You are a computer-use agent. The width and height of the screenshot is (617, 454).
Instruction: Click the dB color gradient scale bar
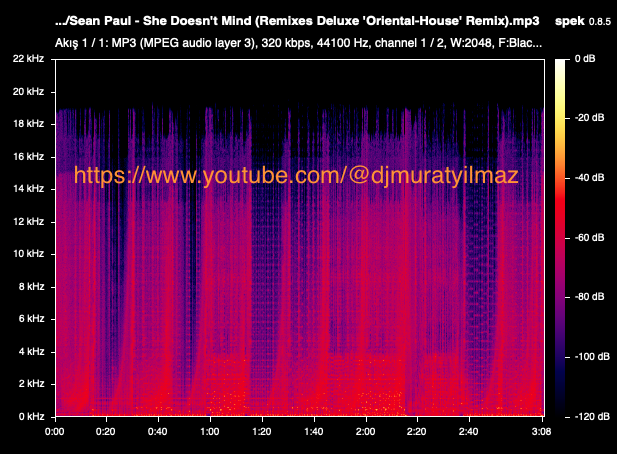coord(560,238)
